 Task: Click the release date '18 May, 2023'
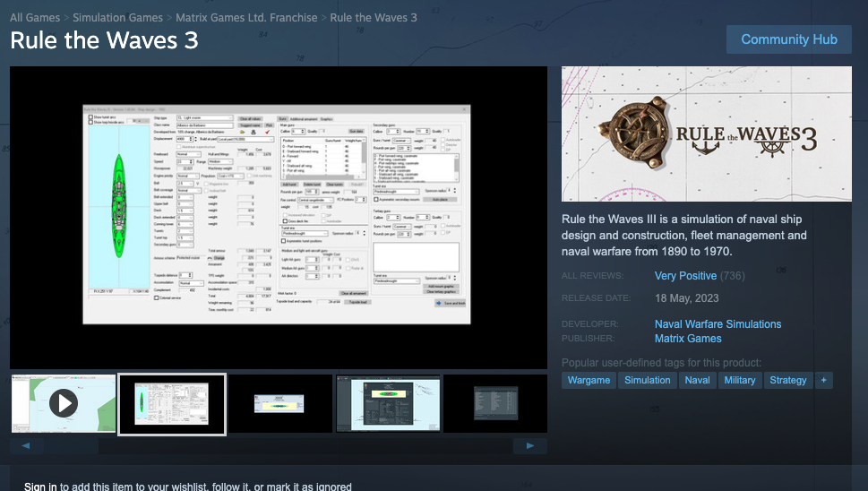coord(686,297)
